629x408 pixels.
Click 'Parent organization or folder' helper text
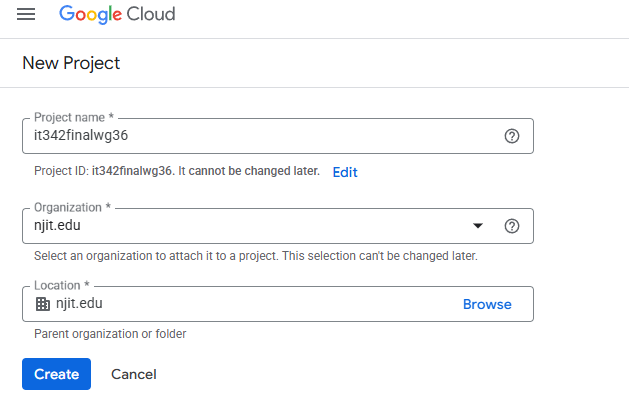(x=110, y=334)
